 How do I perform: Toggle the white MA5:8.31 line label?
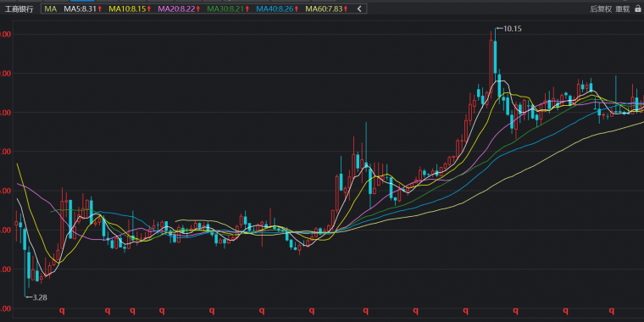click(82, 9)
